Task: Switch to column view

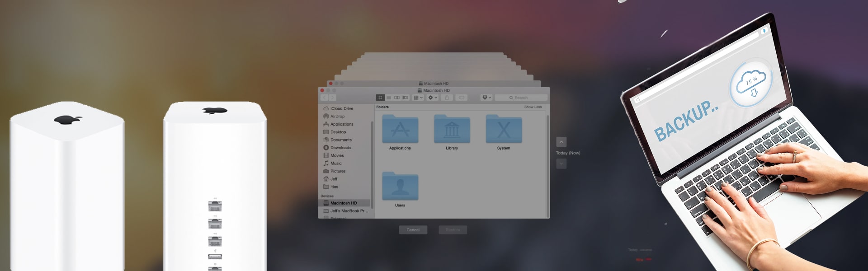Action: pos(397,98)
